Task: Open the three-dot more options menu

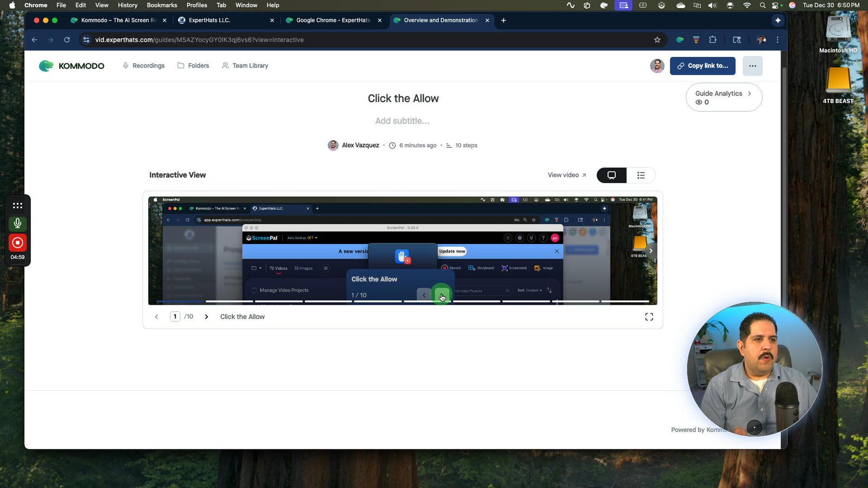Action: pos(752,66)
